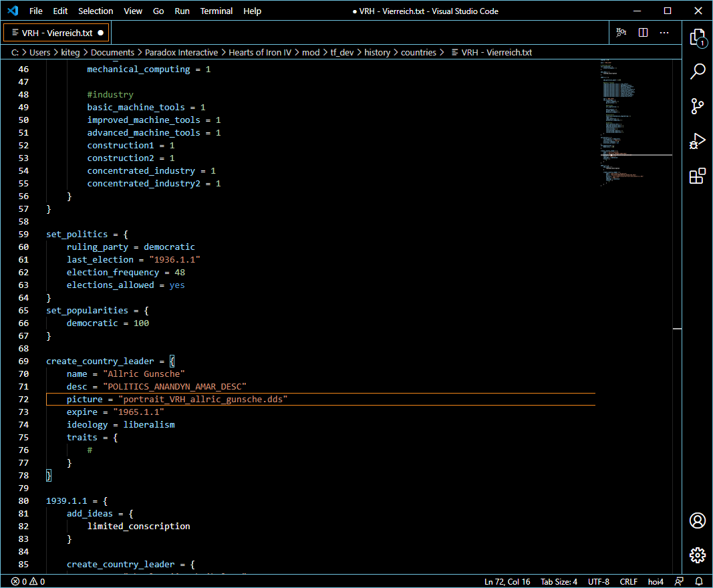Open the More Actions ellipsis menu
This screenshot has height=588, width=713.
coord(664,32)
